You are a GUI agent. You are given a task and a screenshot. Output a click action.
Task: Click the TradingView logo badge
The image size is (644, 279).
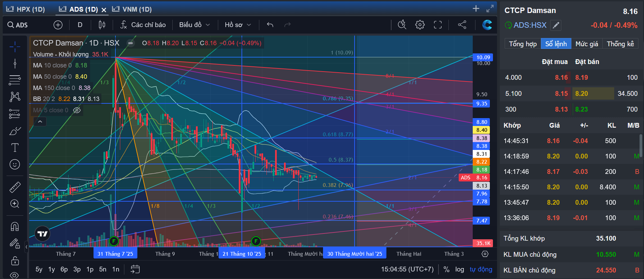click(x=42, y=234)
